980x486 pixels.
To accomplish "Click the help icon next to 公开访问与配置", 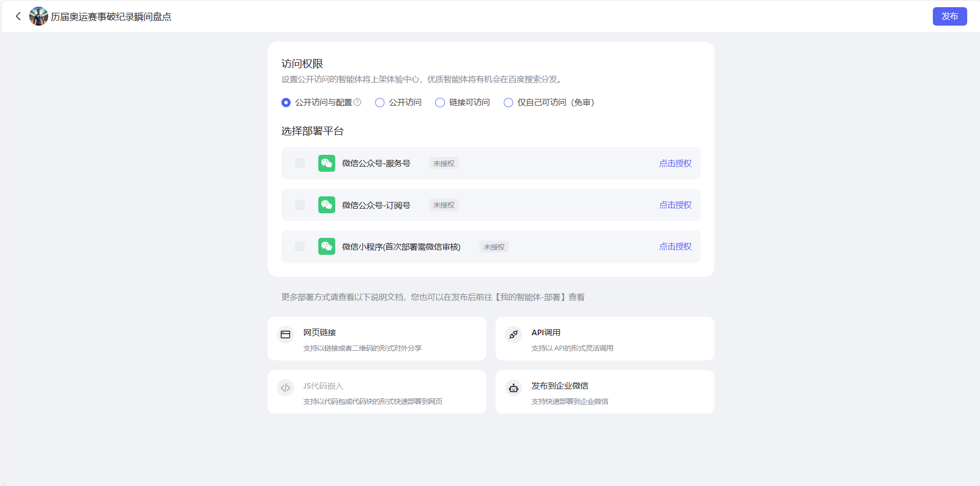I will pos(358,102).
